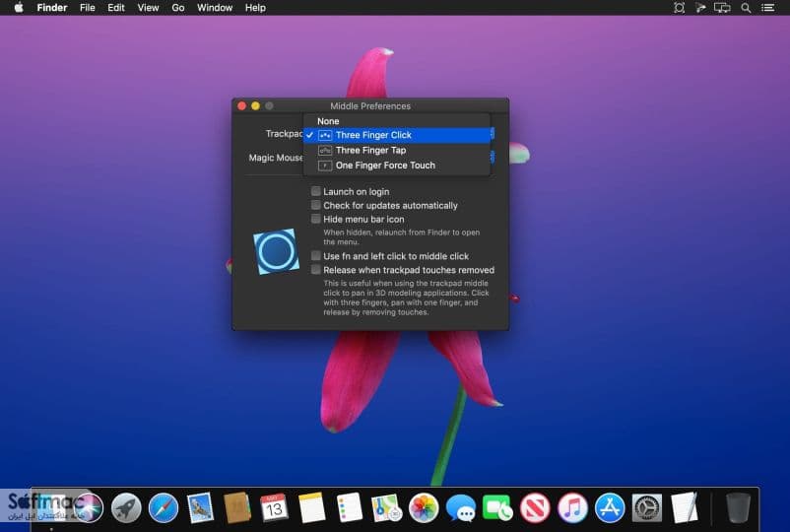Click the Middle app logo icon
This screenshot has width=790, height=532.
coord(276,251)
